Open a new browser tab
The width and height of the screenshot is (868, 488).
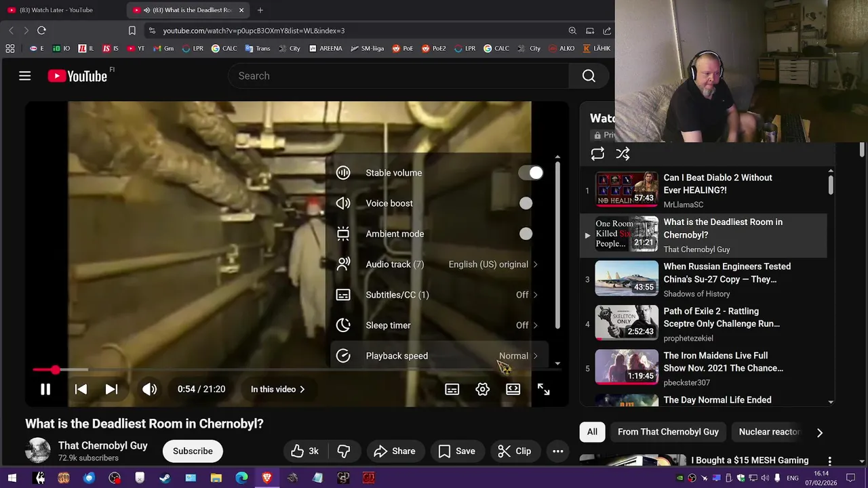pyautogui.click(x=260, y=10)
